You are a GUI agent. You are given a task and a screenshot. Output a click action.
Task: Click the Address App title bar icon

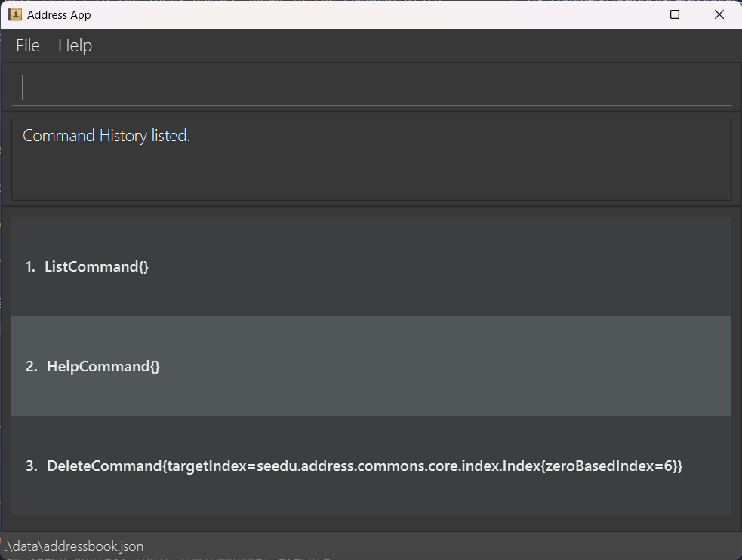[14, 14]
